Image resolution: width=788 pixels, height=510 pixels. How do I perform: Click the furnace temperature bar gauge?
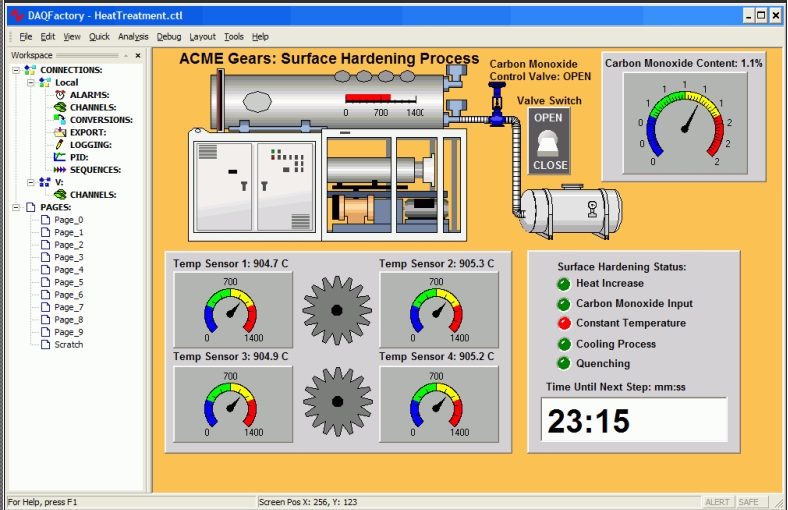coord(383,105)
